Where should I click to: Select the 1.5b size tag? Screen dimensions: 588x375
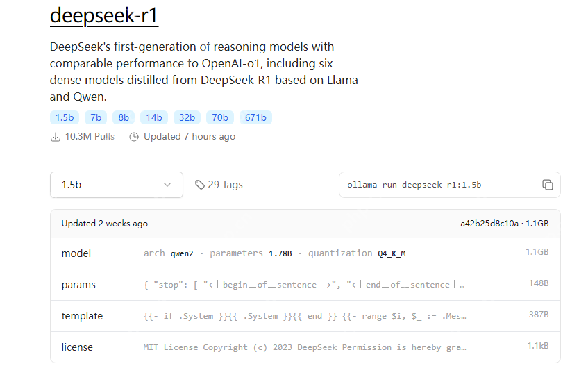(65, 118)
